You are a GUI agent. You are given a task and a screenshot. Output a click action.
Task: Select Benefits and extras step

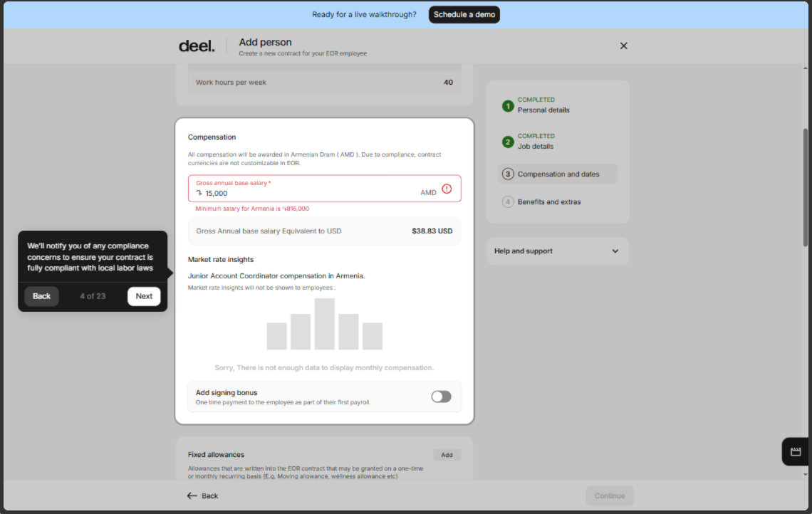click(x=548, y=202)
